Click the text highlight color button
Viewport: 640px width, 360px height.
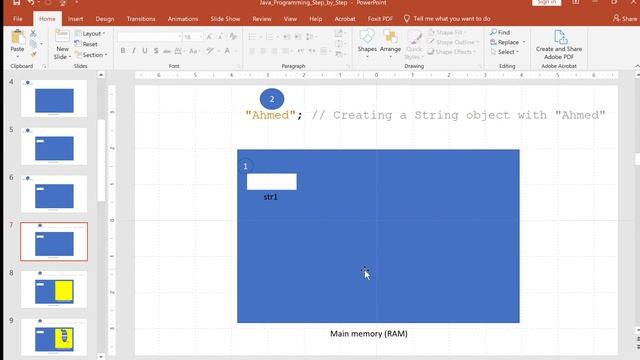click(x=211, y=51)
